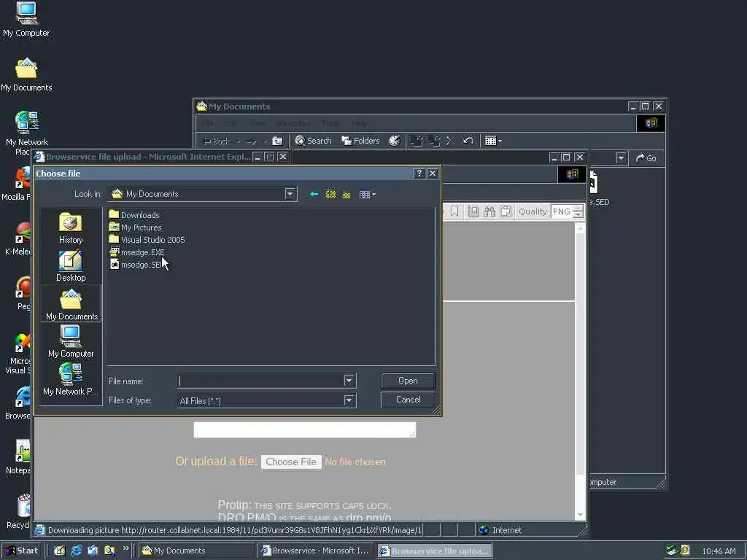Click the Cancel button in Choose file
This screenshot has width=747, height=560.
pyautogui.click(x=408, y=400)
